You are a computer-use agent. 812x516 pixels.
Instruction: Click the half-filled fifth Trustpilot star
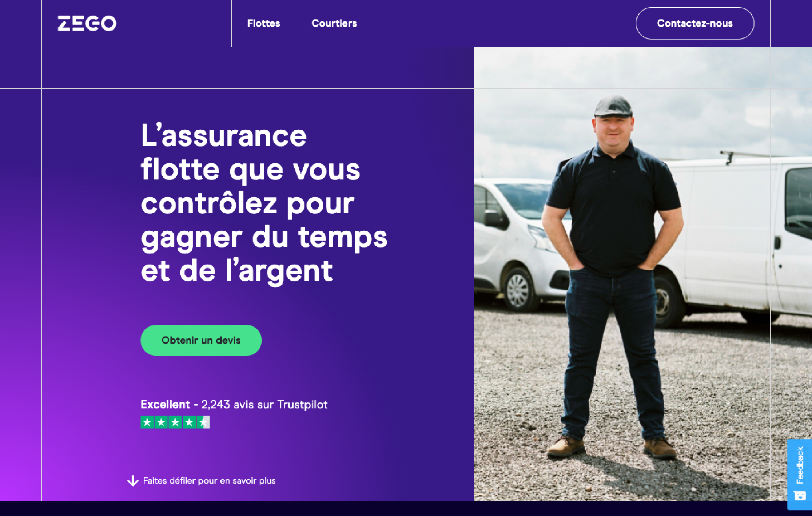(x=203, y=422)
